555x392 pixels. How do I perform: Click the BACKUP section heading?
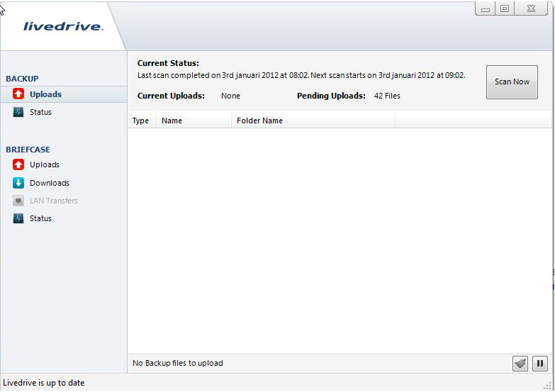point(22,79)
